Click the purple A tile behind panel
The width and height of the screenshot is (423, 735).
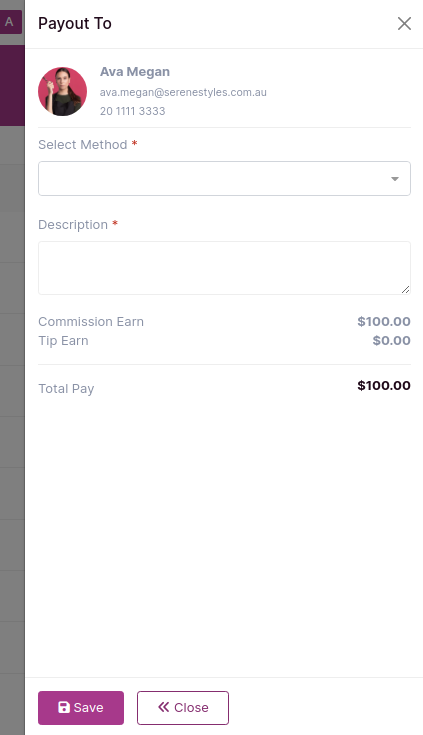coord(9,22)
